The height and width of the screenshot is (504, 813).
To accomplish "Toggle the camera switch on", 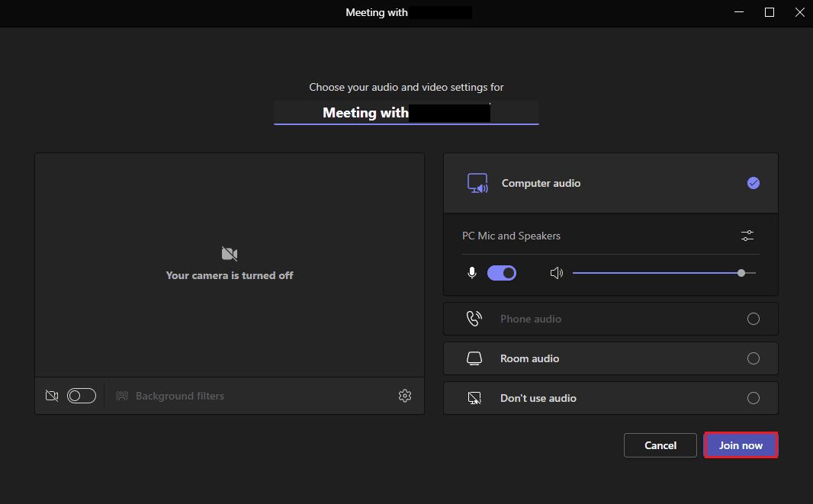I will [82, 396].
